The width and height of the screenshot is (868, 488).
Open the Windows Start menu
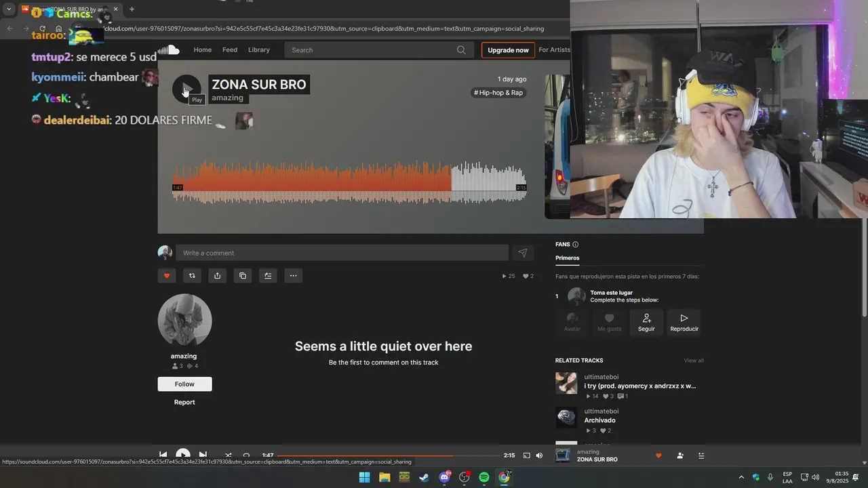(364, 477)
